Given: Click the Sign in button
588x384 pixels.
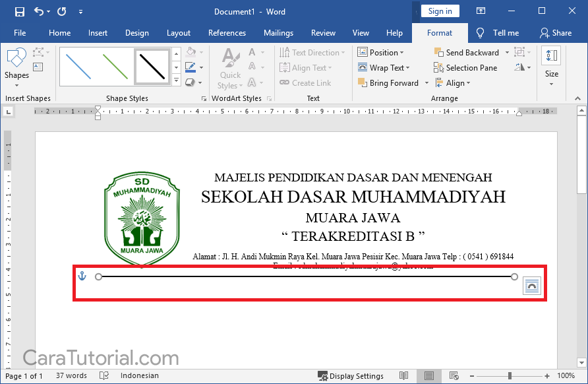Looking at the screenshot, I should coord(440,11).
